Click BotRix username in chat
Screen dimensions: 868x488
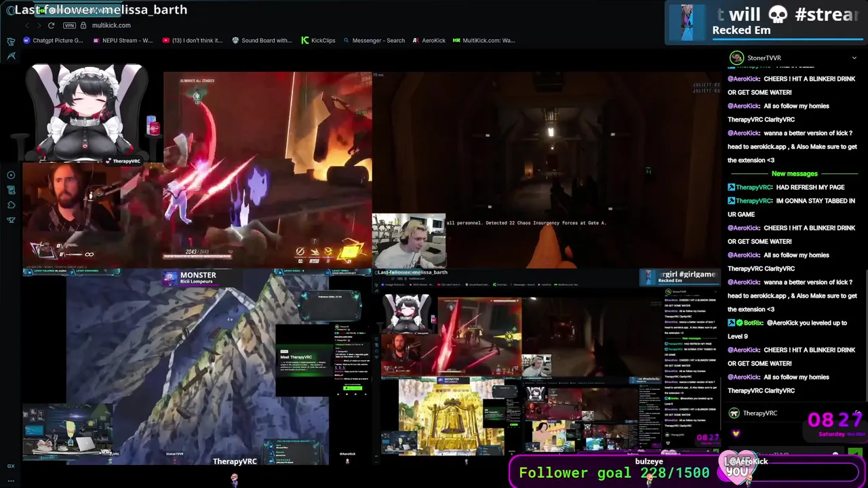click(x=753, y=323)
